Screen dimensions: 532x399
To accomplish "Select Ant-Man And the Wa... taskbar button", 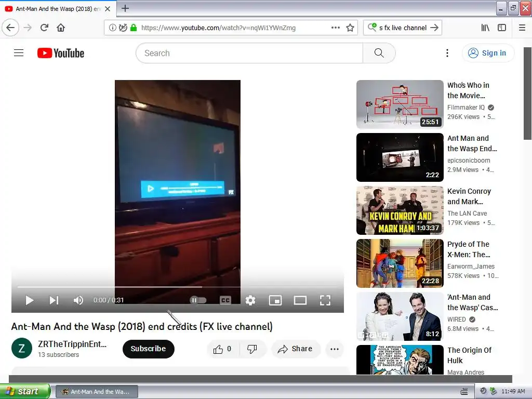I will tap(97, 392).
